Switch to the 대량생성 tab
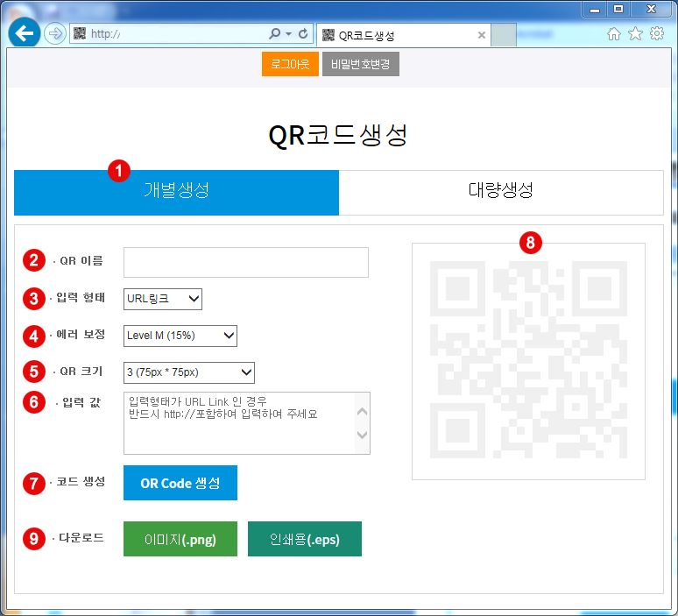Viewport: 678px width, 616px height. pos(501,193)
